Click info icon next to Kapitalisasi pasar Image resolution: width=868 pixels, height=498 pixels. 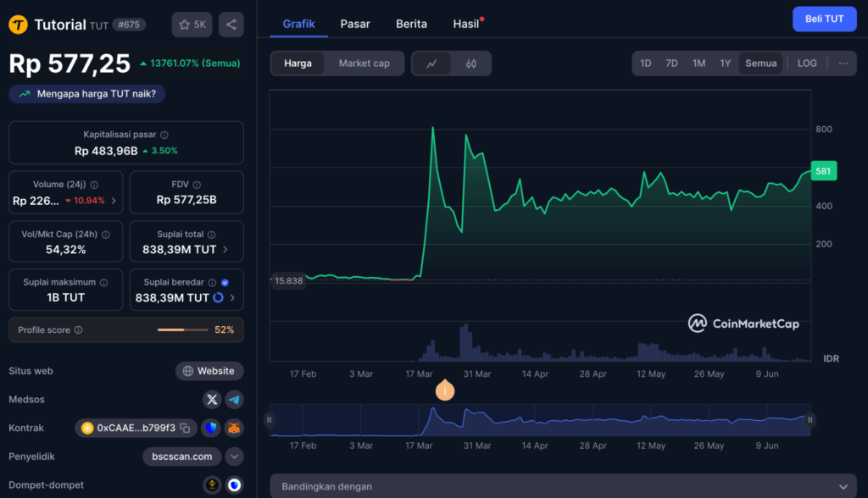(x=164, y=135)
